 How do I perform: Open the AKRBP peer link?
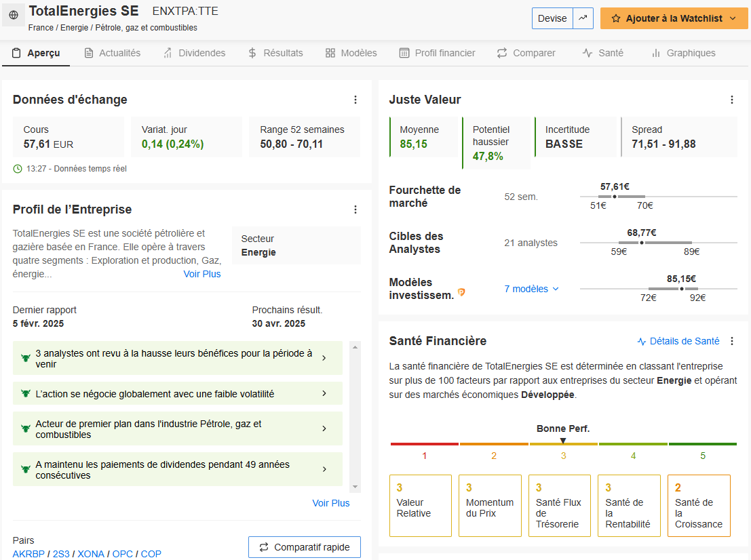(28, 554)
